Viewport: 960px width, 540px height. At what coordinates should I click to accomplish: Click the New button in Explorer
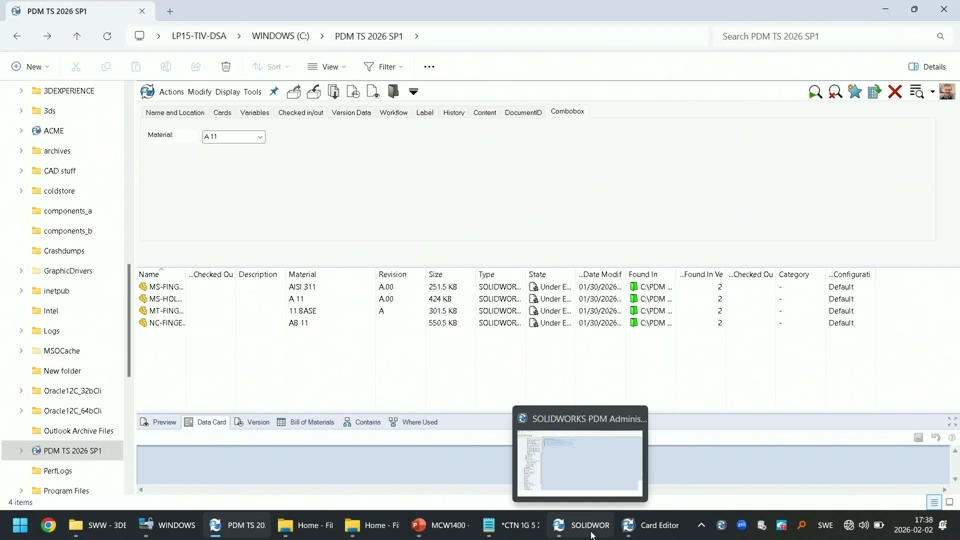30,67
